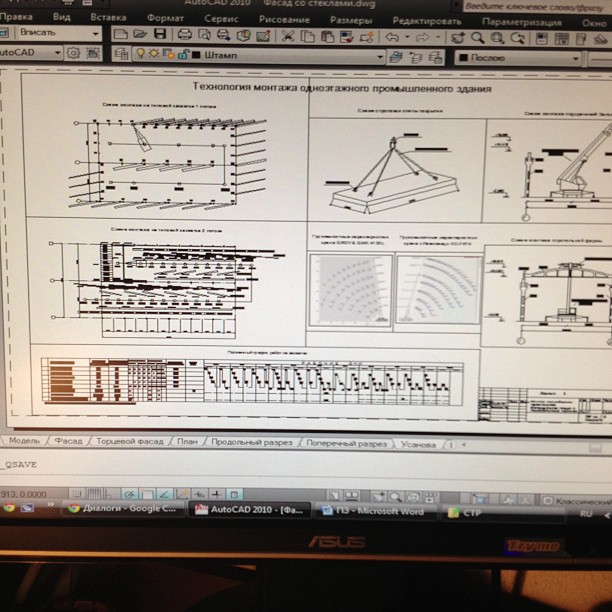Open the Layer States Manager icon
612x612 pixels.
(435, 58)
